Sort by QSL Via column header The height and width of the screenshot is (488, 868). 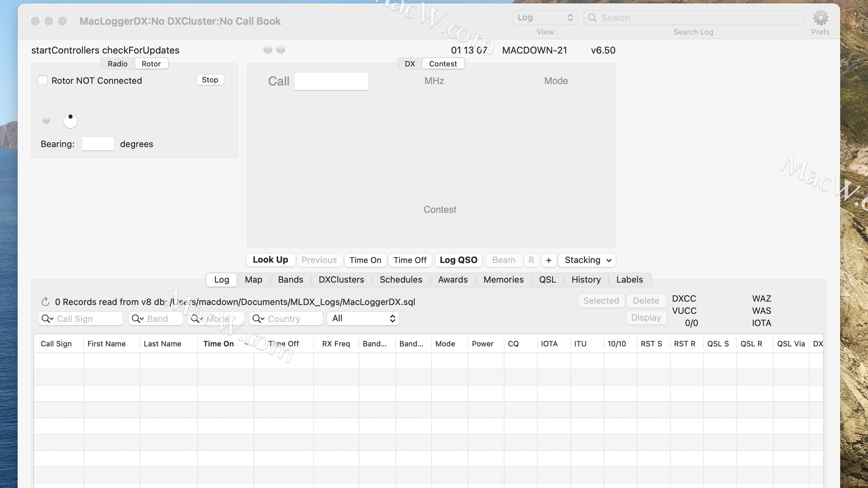click(x=791, y=344)
